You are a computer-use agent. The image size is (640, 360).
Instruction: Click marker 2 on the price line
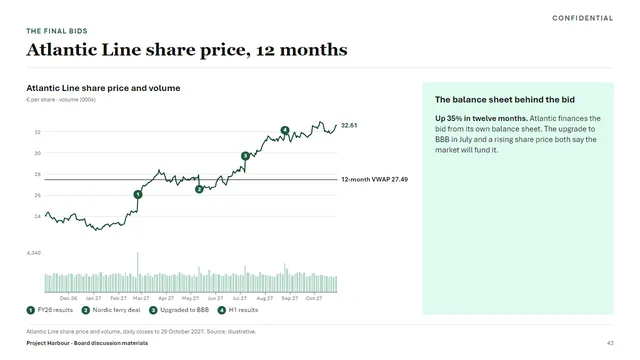pos(199,189)
